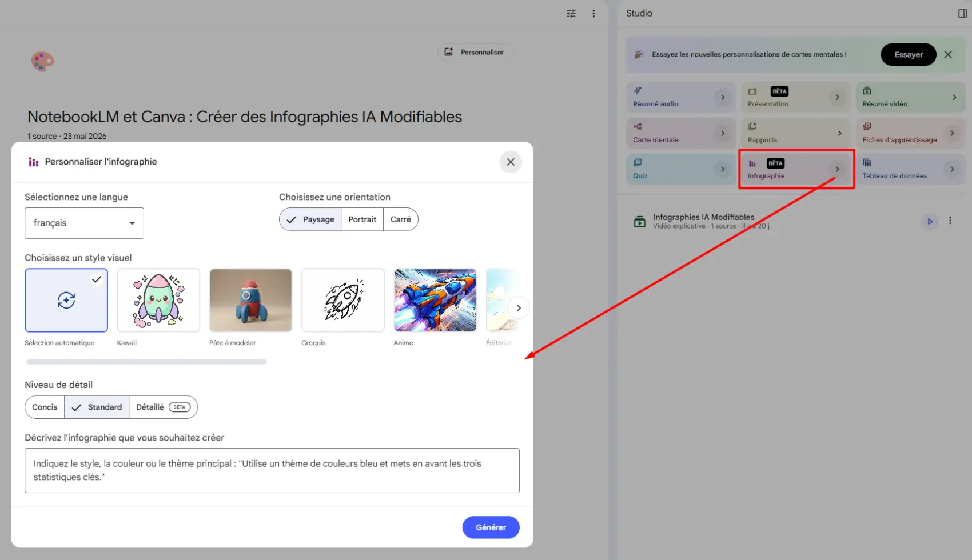
Task: Focus the infographic description text field
Action: pos(272,470)
